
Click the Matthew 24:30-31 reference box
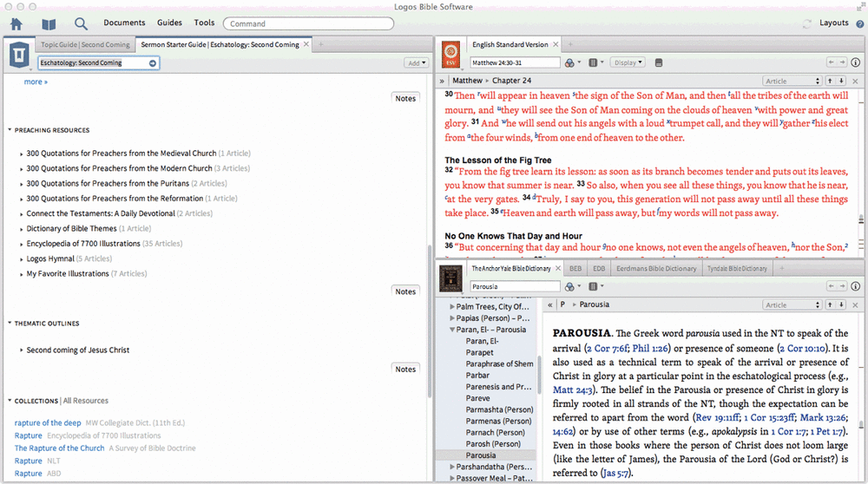(515, 63)
